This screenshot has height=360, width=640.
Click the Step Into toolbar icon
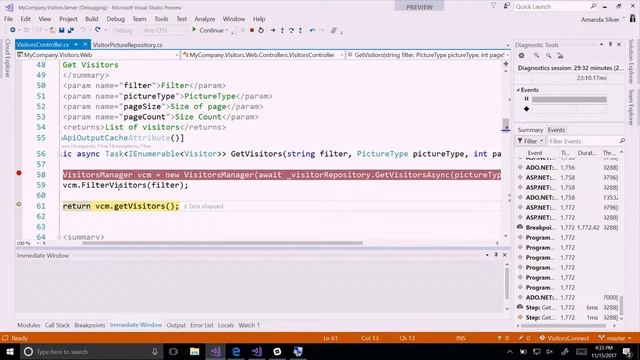click(x=282, y=30)
